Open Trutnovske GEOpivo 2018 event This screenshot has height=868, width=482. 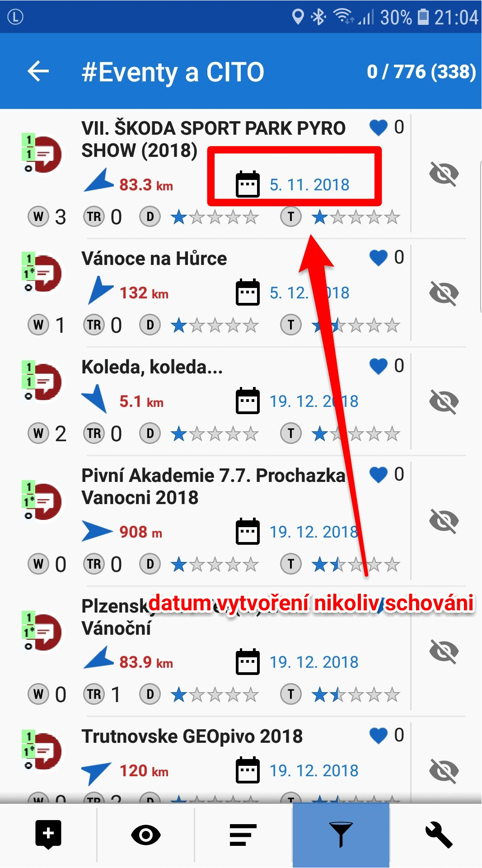click(192, 736)
